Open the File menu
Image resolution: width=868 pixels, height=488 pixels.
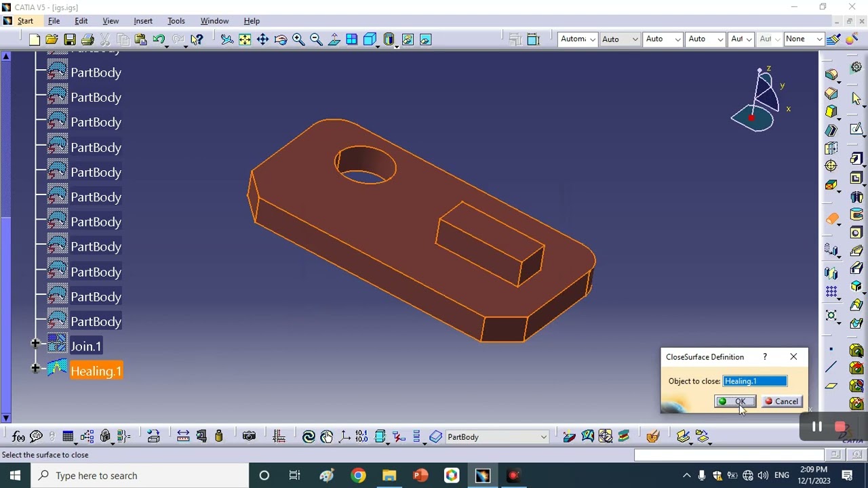click(x=54, y=21)
